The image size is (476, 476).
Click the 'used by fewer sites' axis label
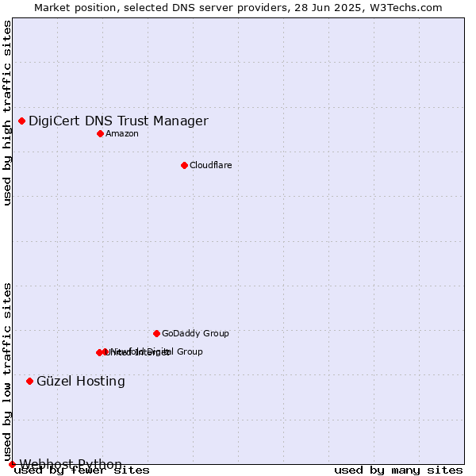tap(82, 470)
